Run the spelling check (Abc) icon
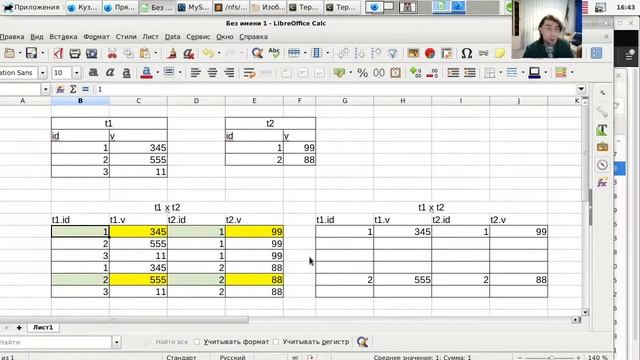640x360 pixels. click(x=274, y=53)
